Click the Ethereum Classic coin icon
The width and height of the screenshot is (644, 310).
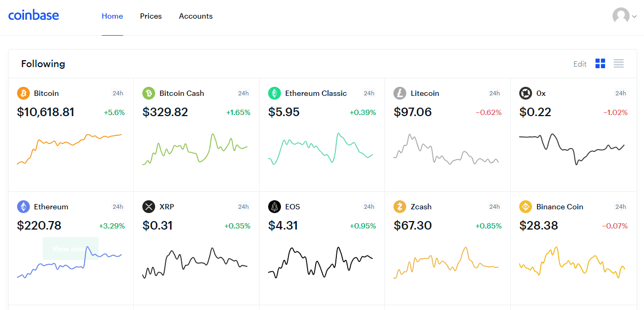275,93
